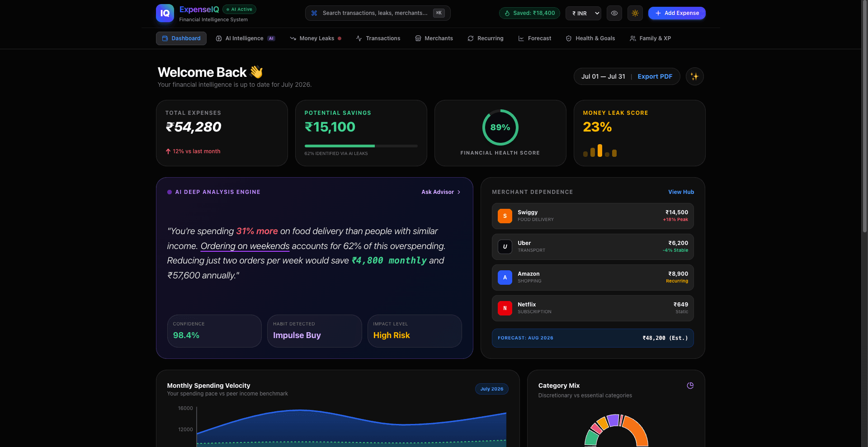
Task: Click the July 2026 badge on velocity chart
Action: (x=491, y=389)
